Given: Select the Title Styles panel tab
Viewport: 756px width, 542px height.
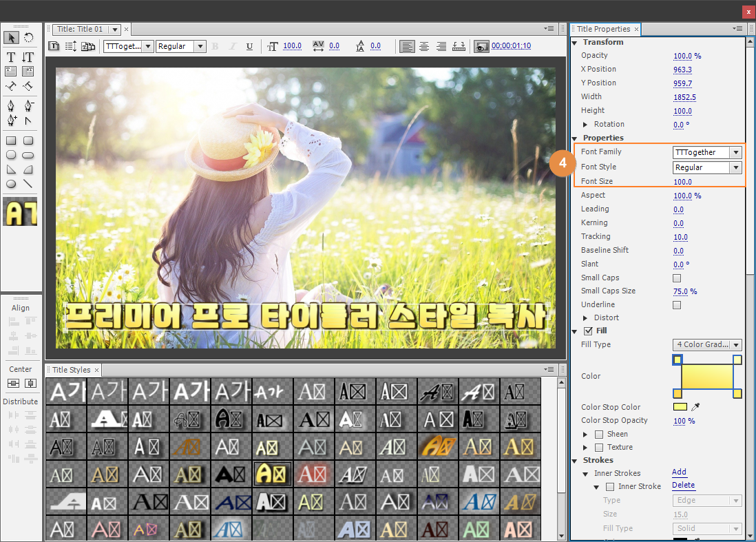Looking at the screenshot, I should point(72,370).
